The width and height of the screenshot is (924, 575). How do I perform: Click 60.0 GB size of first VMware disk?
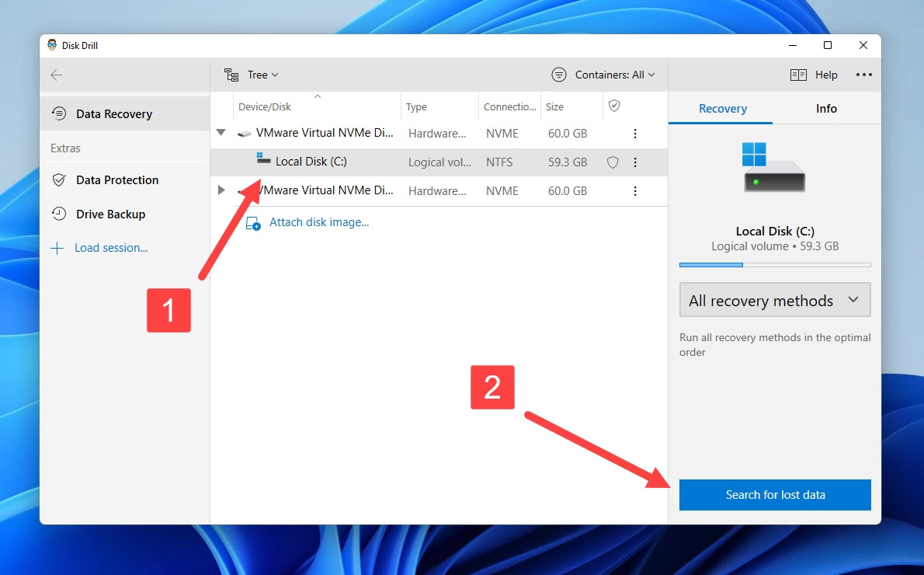coord(568,134)
